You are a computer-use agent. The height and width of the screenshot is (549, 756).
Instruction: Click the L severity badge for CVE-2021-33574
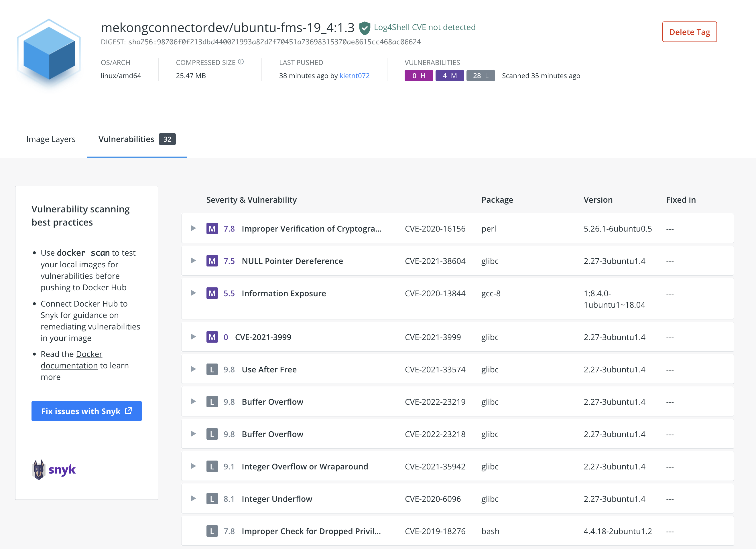[212, 369]
